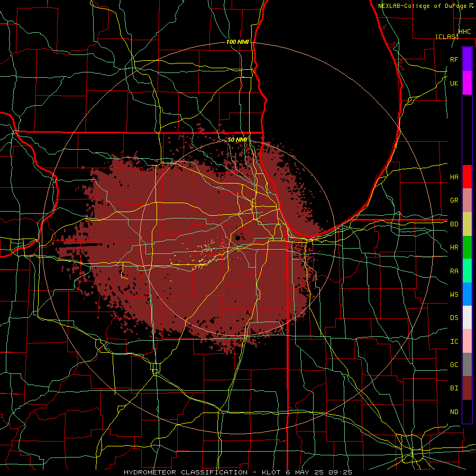The height and width of the screenshot is (476, 476).
Task: Click the BD legend label
Action: coord(454,224)
